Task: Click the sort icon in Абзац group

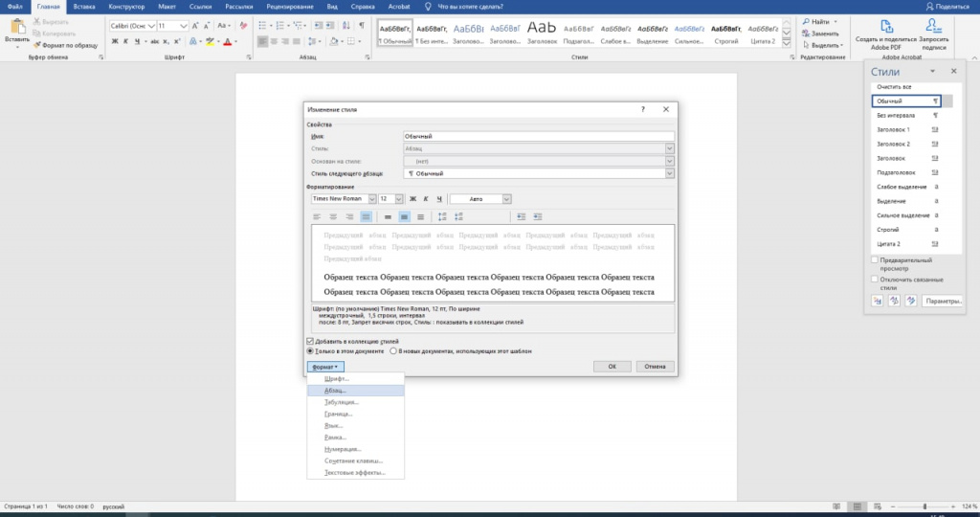Action: (346, 26)
